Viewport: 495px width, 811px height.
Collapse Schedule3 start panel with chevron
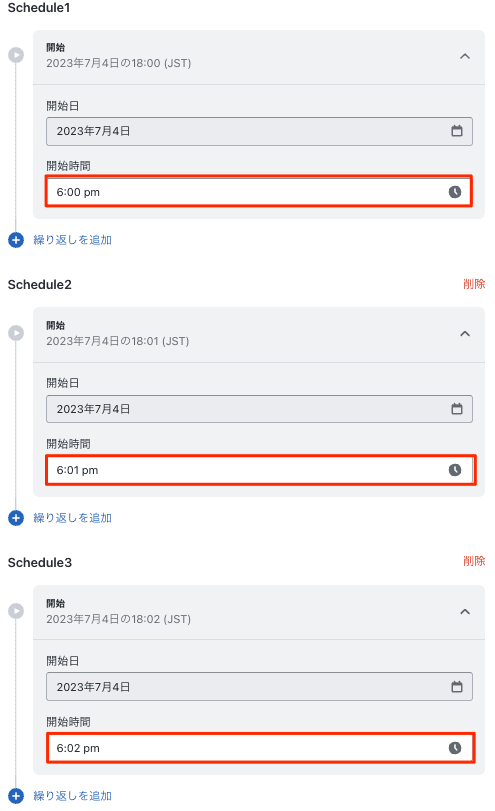pos(465,611)
